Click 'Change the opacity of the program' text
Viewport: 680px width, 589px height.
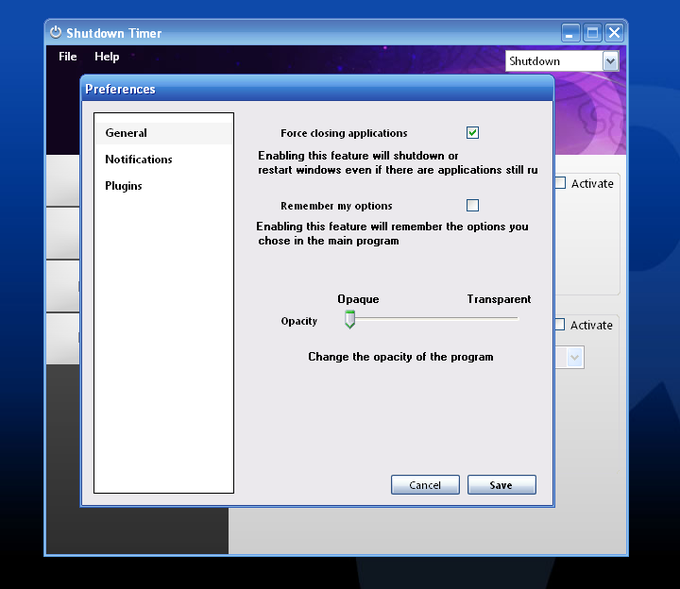(x=401, y=357)
